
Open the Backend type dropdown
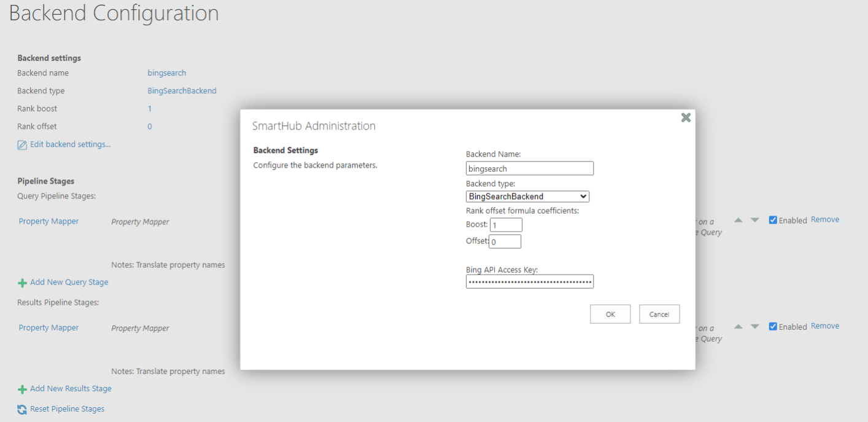527,197
